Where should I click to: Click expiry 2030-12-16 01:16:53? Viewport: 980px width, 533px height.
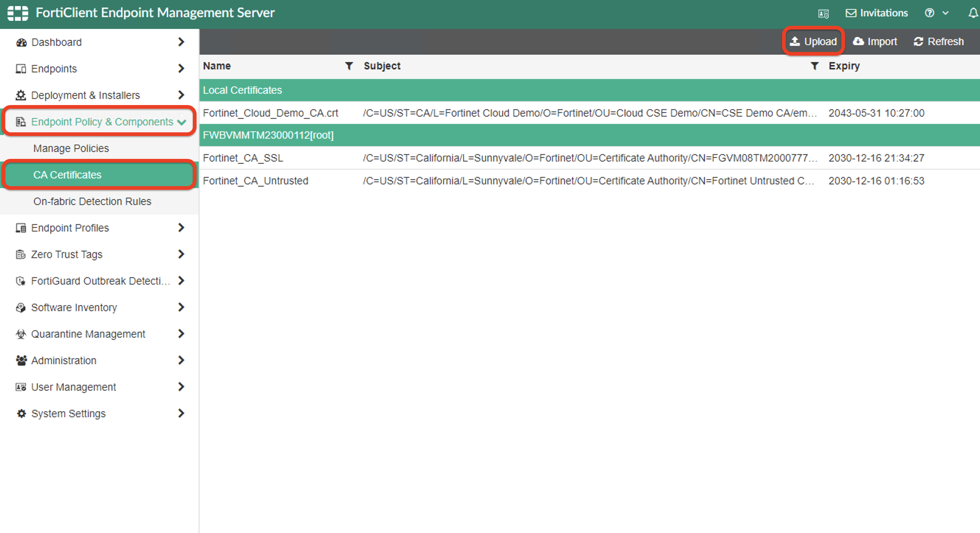pyautogui.click(x=876, y=181)
